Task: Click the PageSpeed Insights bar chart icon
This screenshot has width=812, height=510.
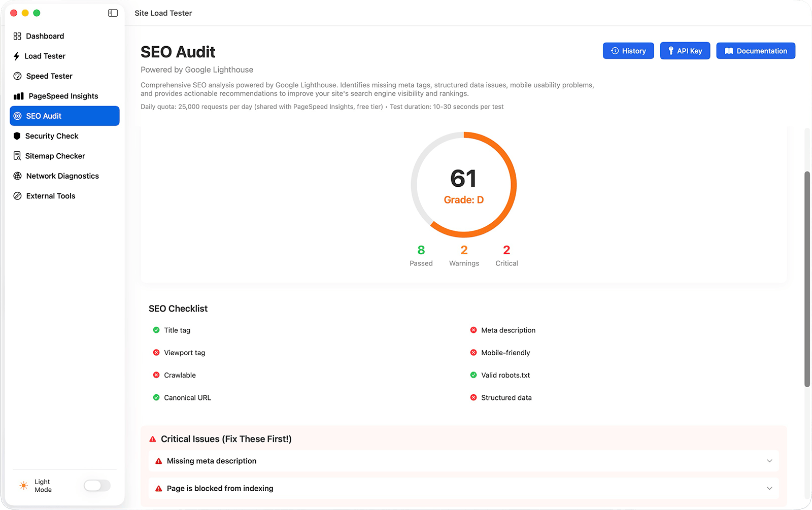Action: tap(17, 95)
